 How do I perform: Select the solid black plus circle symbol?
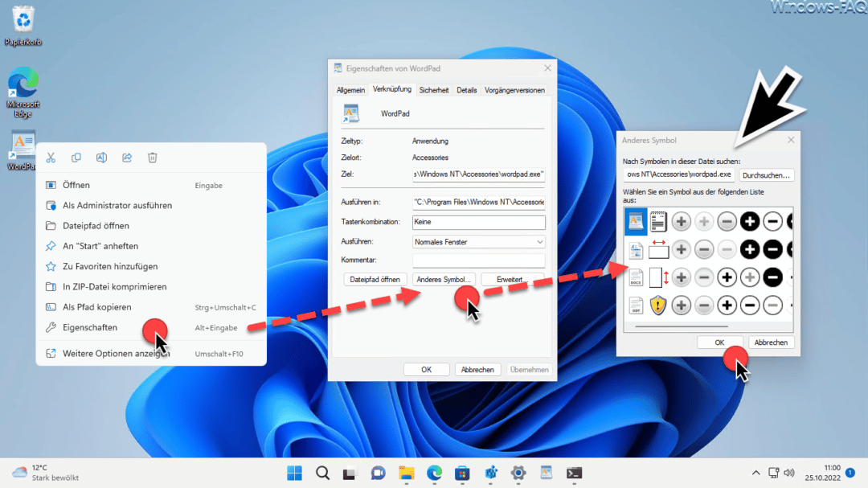750,221
